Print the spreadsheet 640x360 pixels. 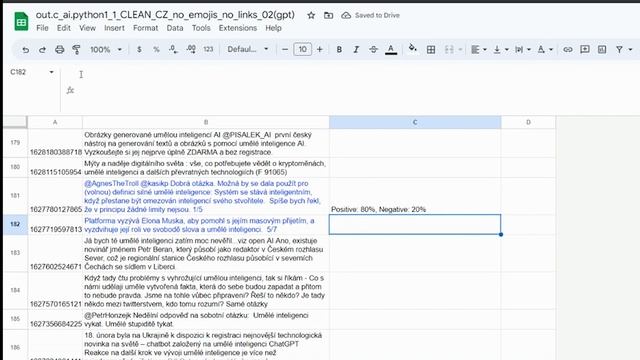pyautogui.click(x=60, y=50)
